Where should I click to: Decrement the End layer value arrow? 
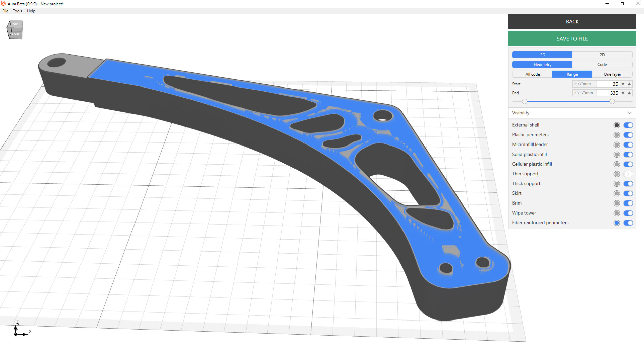tap(623, 93)
